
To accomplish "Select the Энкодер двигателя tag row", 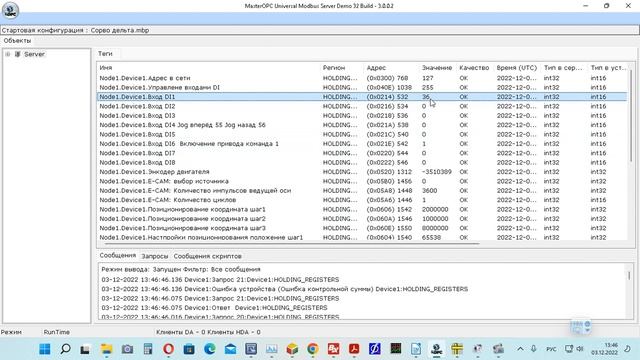I will [362, 172].
